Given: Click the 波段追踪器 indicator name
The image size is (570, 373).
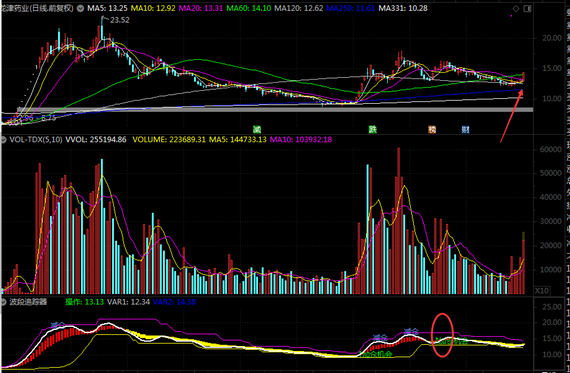Looking at the screenshot, I should tap(28, 302).
